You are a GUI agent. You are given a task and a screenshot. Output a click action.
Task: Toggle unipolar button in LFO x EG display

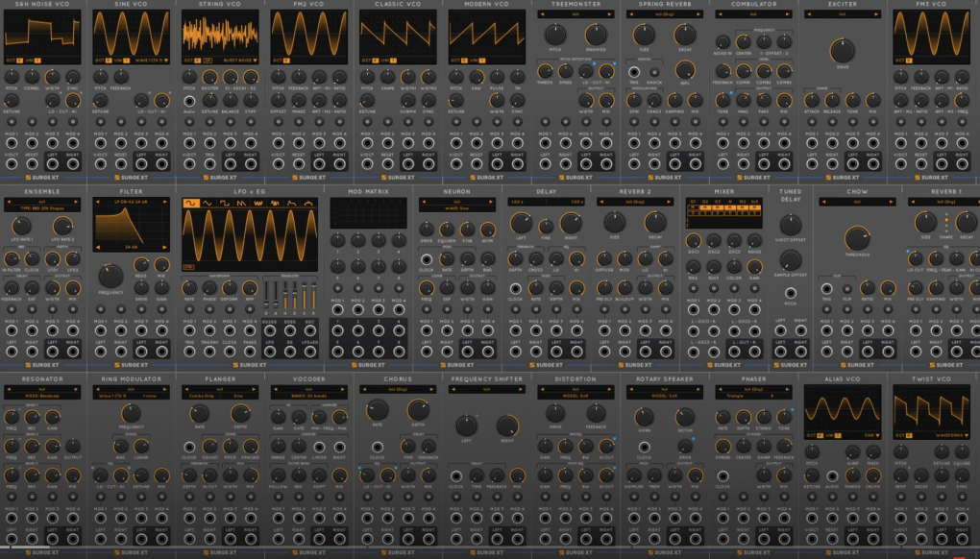tap(188, 267)
